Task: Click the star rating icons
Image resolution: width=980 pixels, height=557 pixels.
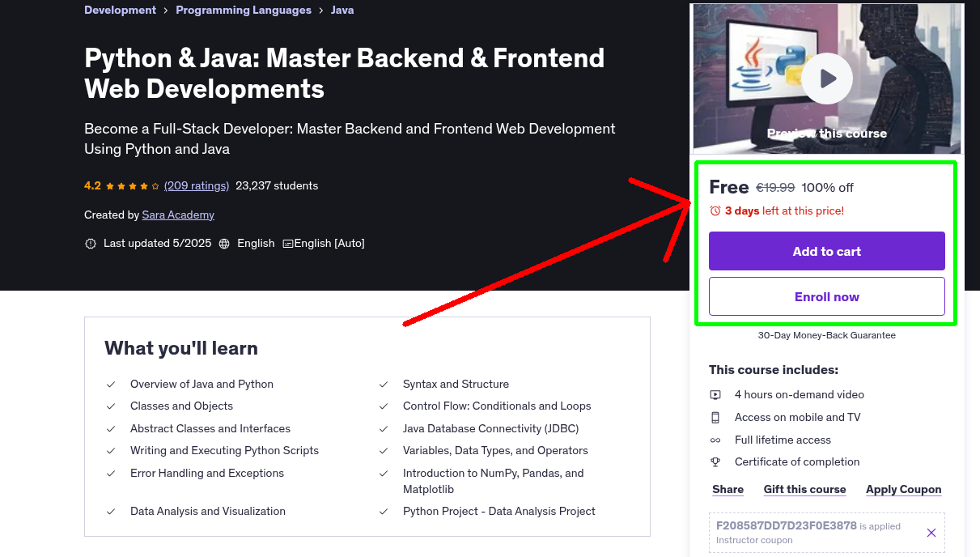Action: pyautogui.click(x=134, y=186)
